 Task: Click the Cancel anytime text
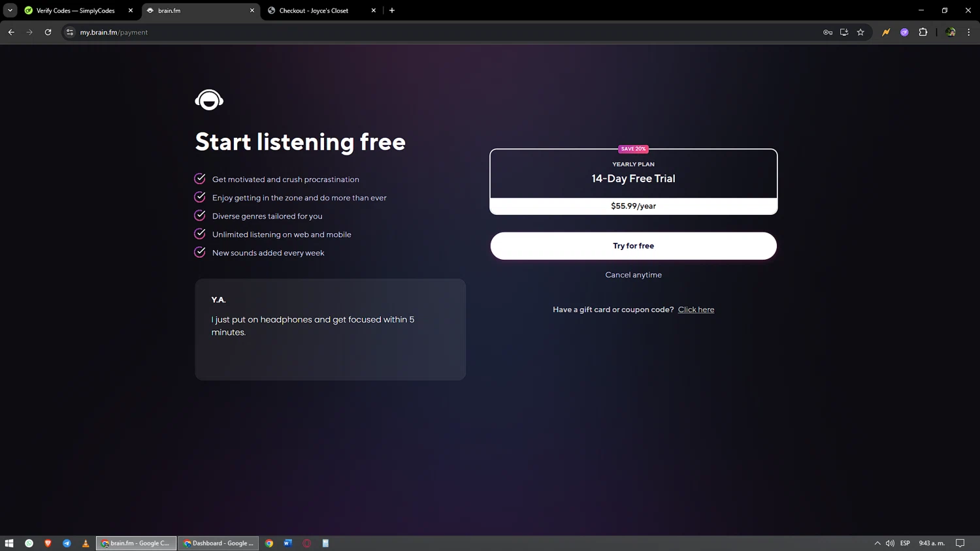tap(633, 275)
